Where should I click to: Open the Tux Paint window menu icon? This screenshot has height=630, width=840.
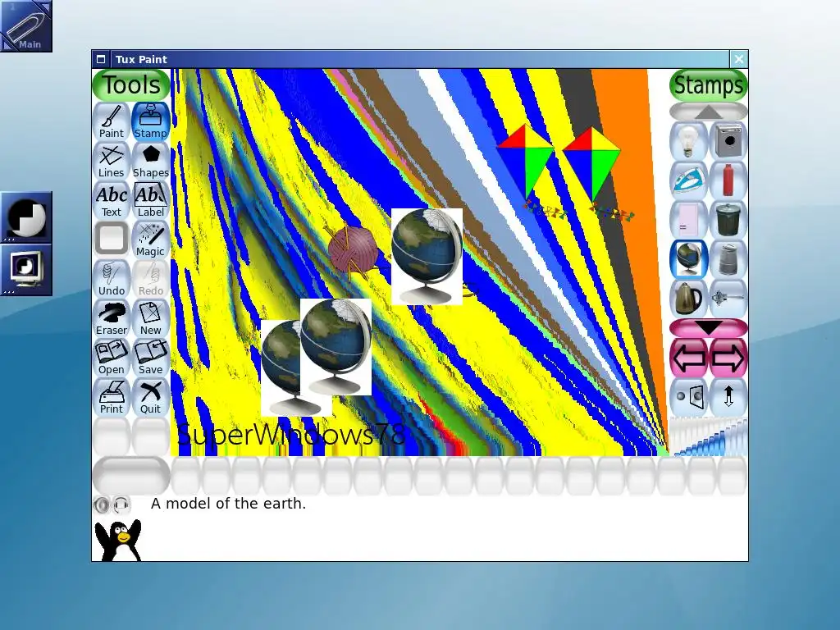tap(101, 59)
